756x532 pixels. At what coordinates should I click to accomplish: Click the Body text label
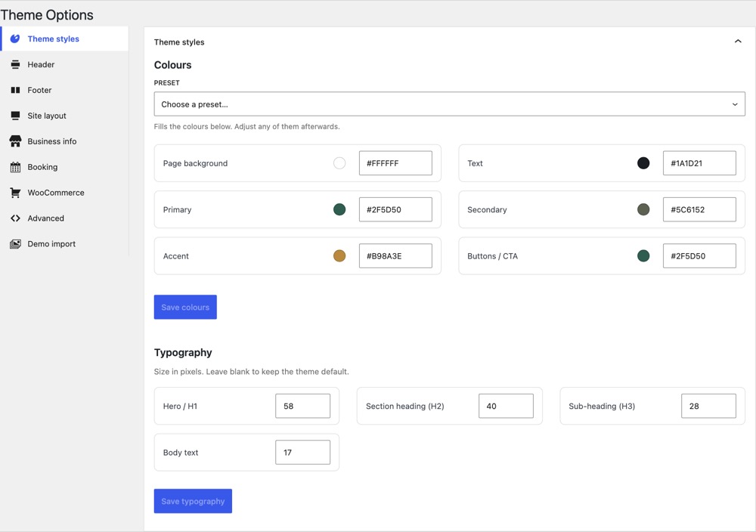pos(181,453)
